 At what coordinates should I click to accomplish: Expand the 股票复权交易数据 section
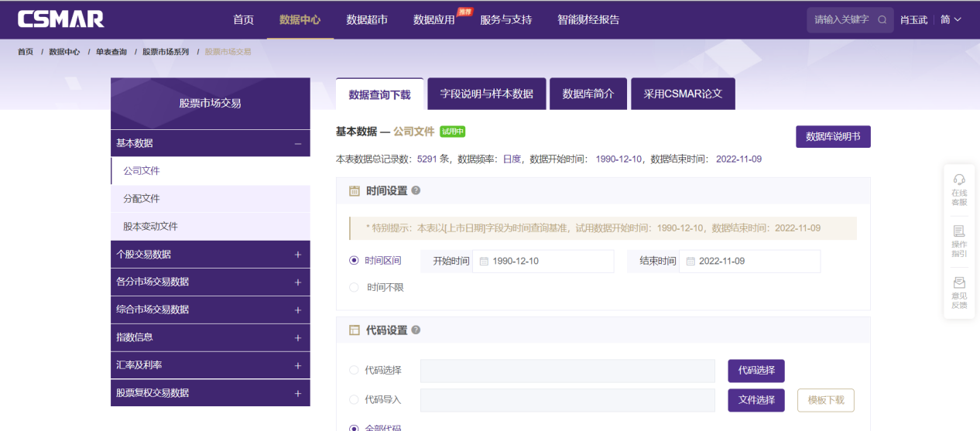point(297,393)
